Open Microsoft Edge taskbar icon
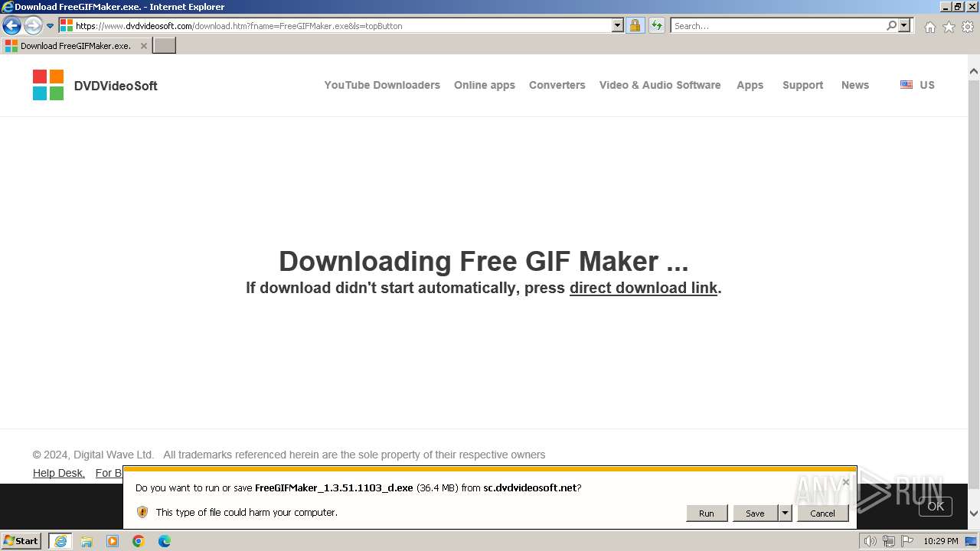 tap(165, 541)
